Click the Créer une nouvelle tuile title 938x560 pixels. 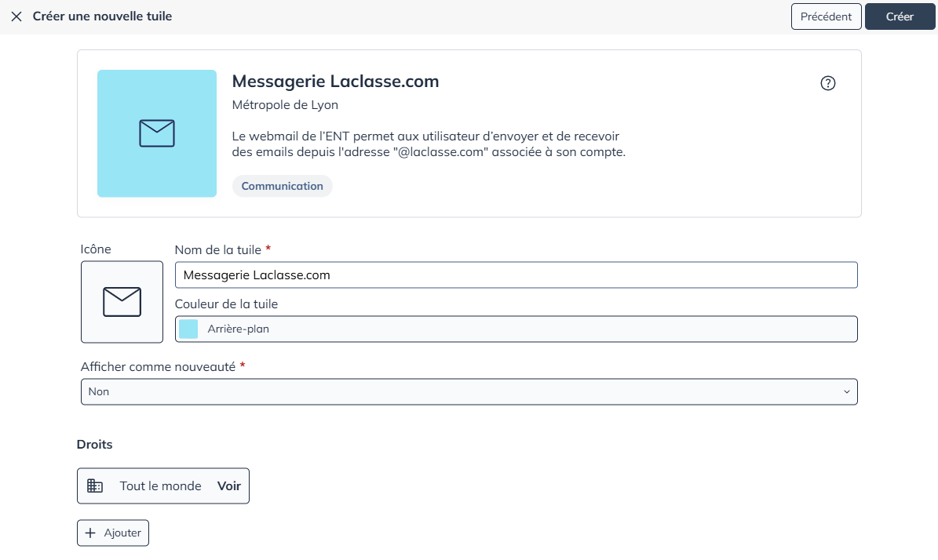coord(102,16)
